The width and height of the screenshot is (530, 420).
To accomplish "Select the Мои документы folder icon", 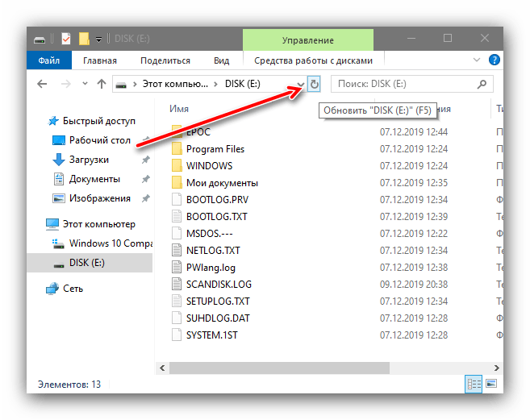I will click(177, 182).
